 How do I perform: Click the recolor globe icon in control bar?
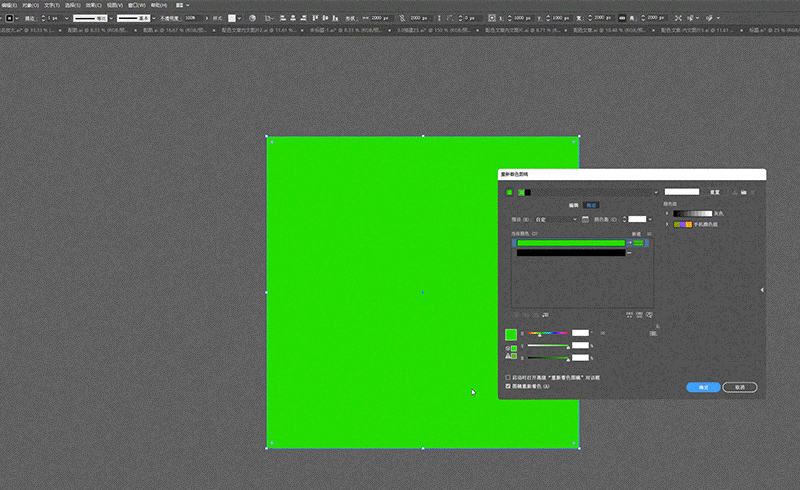252,18
